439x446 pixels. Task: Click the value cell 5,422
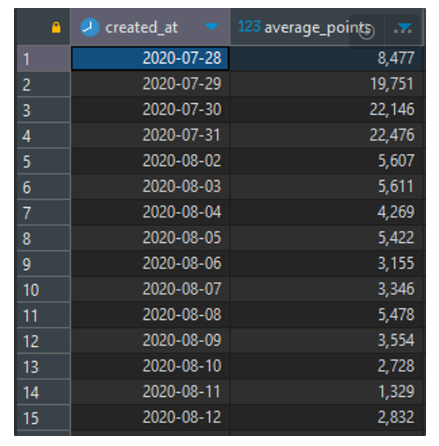pos(327,238)
